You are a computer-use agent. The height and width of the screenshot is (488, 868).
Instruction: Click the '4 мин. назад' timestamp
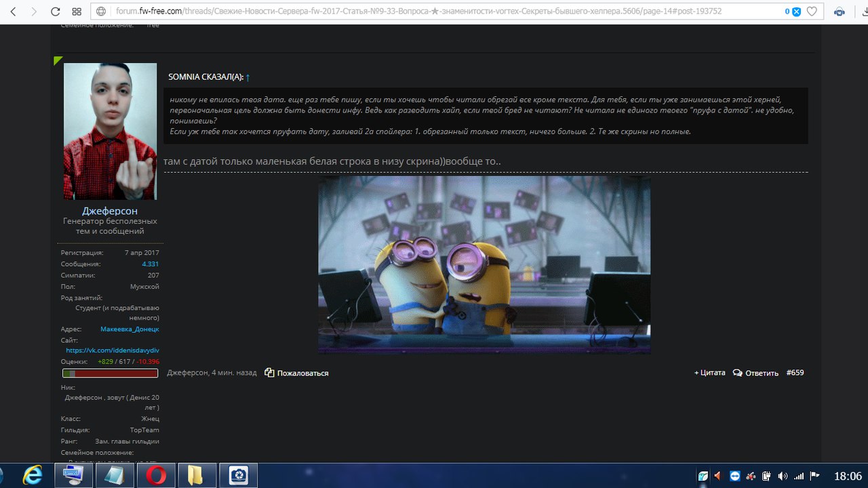coord(234,373)
